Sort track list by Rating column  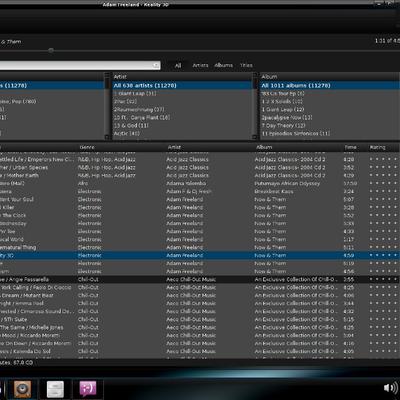pos(377,147)
